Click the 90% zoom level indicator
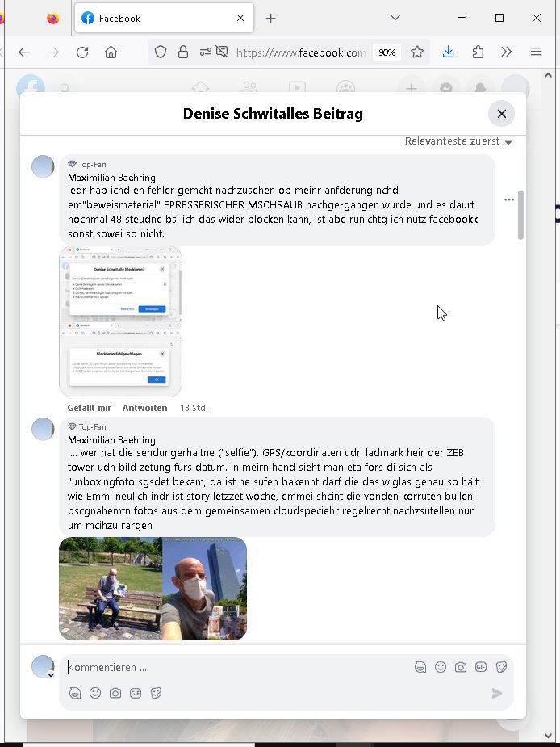Screen dimensions: 560x747 tap(387, 52)
